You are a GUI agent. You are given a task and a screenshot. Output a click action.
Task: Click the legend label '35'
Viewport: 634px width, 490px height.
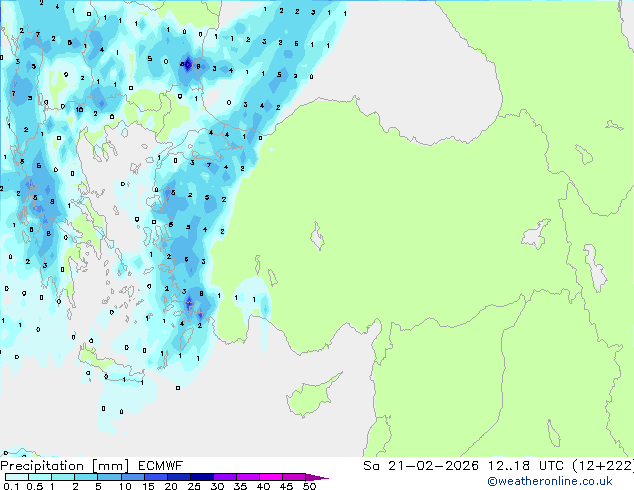pyautogui.click(x=240, y=486)
